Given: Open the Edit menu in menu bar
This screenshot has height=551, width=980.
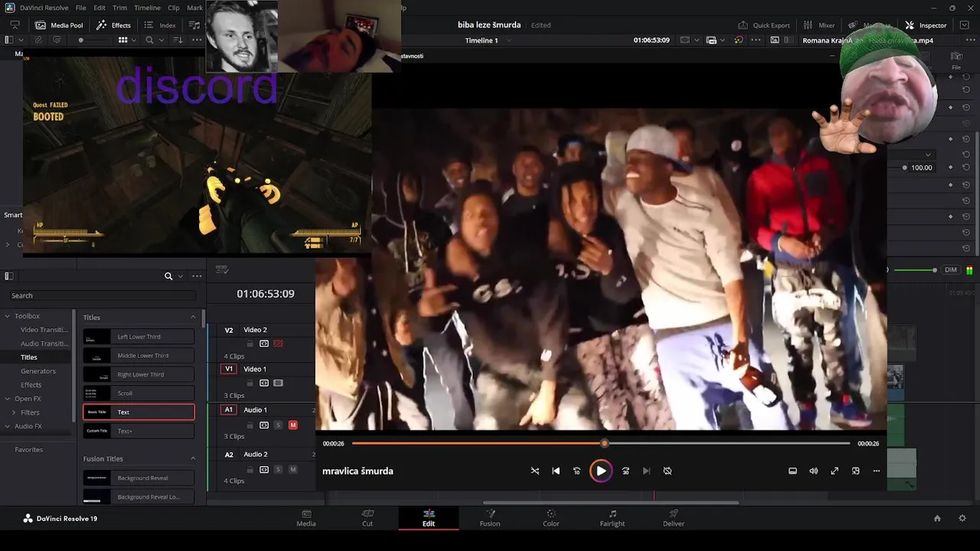Looking at the screenshot, I should (100, 8).
